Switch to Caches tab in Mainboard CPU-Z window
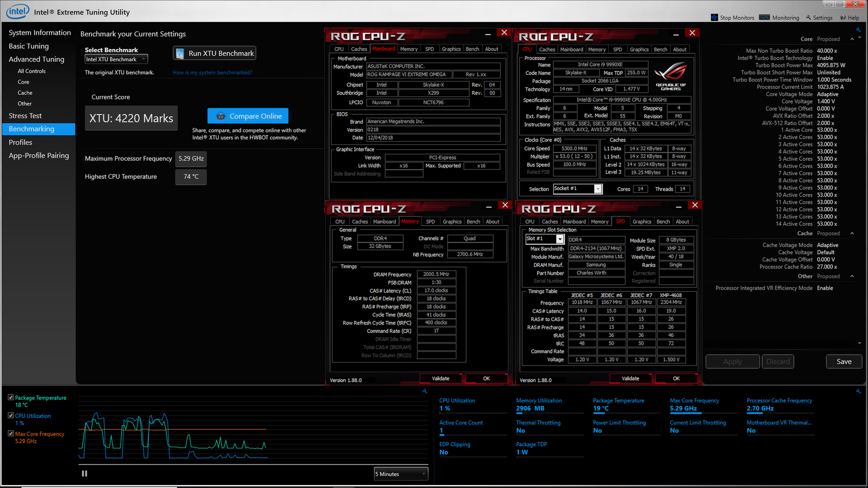Viewport: 868px width, 488px height. point(359,49)
